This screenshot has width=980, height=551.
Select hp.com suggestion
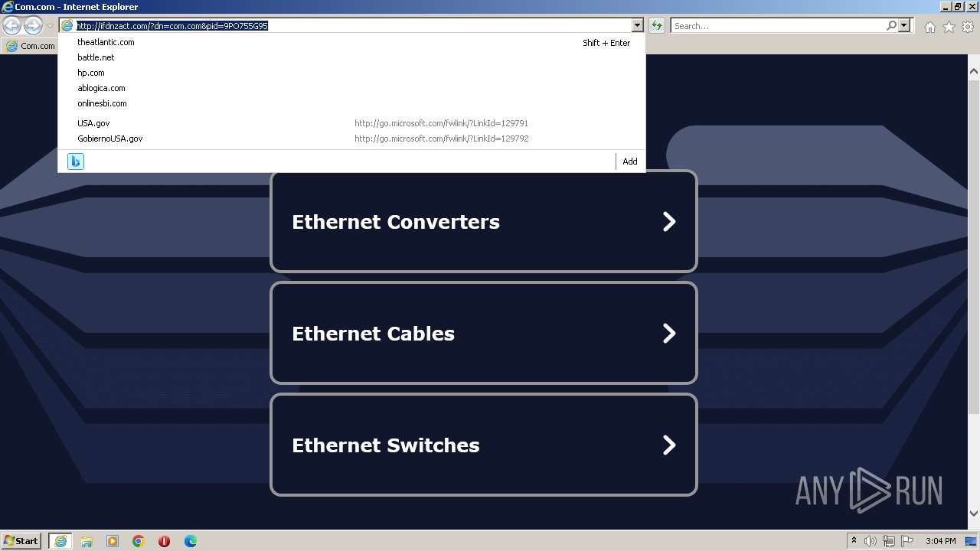[351, 73]
